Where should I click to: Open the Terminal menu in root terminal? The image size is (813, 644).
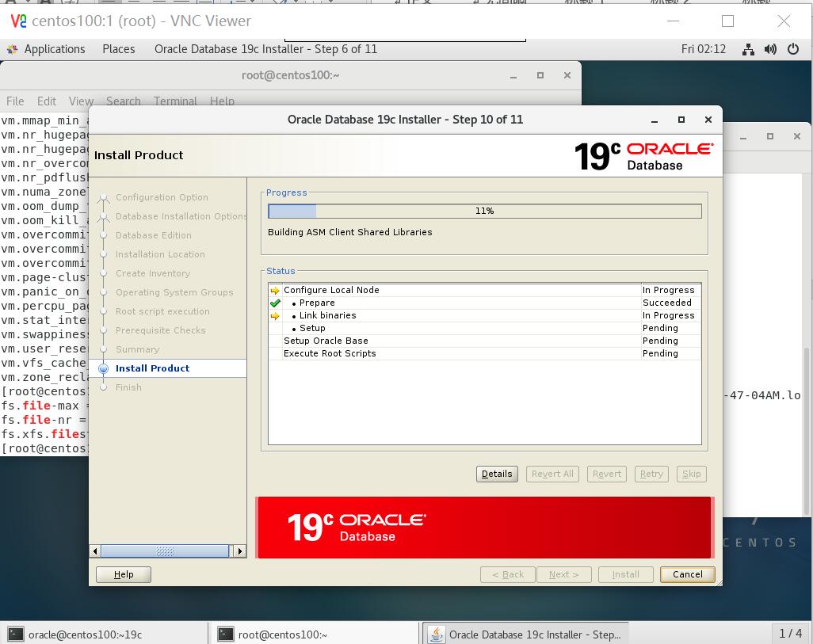pos(175,101)
